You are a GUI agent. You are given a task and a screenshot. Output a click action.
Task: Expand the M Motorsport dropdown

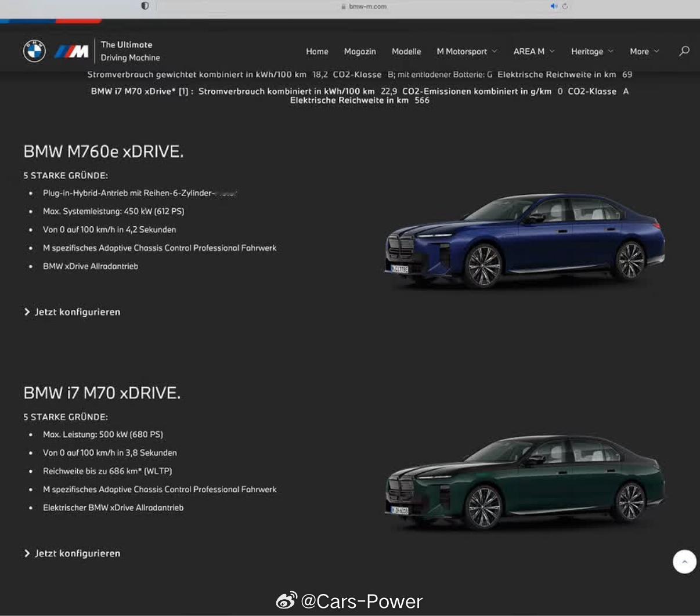tap(467, 52)
